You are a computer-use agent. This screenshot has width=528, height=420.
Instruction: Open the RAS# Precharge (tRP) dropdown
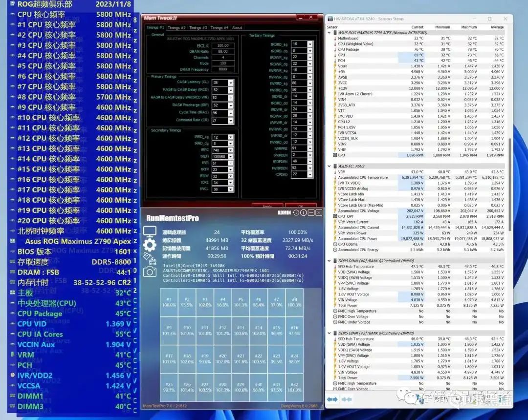tap(231, 105)
